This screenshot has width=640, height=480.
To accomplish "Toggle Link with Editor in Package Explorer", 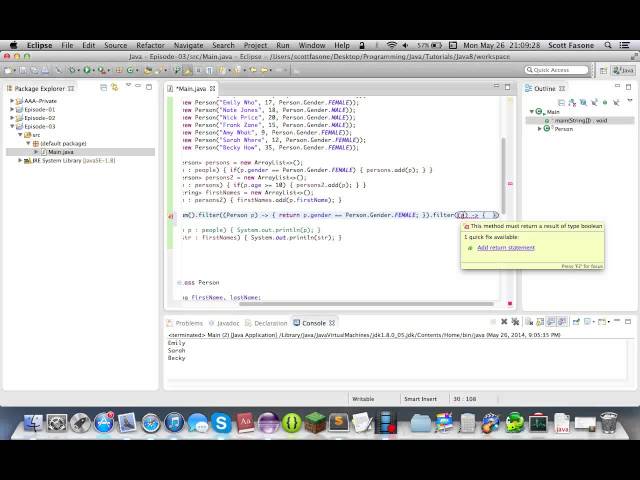I will 115,88.
